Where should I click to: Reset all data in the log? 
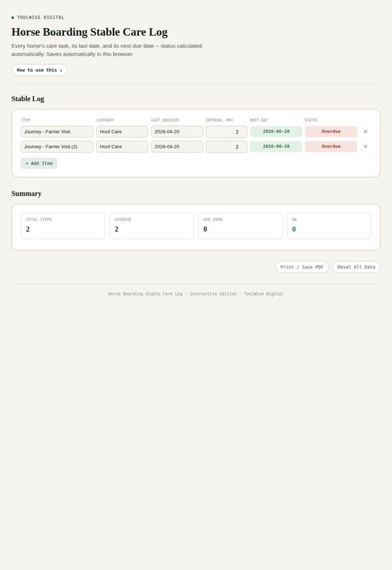(356, 267)
